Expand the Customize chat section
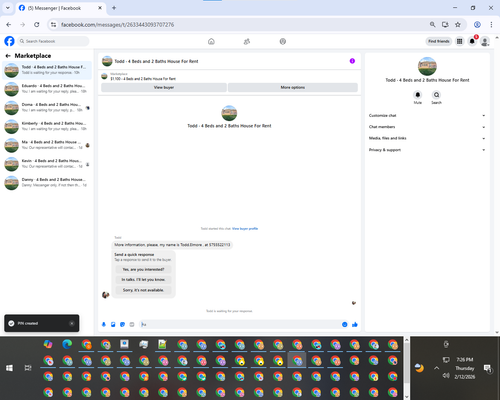 click(x=427, y=115)
